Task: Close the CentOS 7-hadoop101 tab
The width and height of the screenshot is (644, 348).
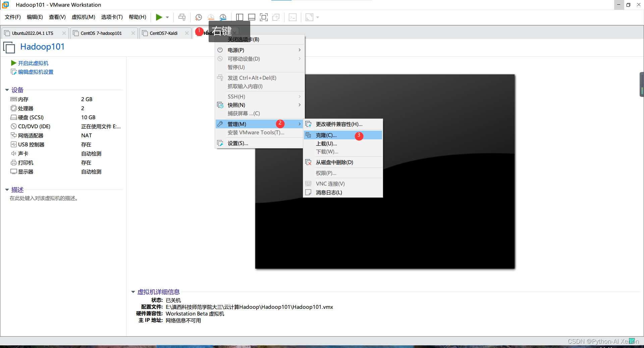Action: [133, 33]
